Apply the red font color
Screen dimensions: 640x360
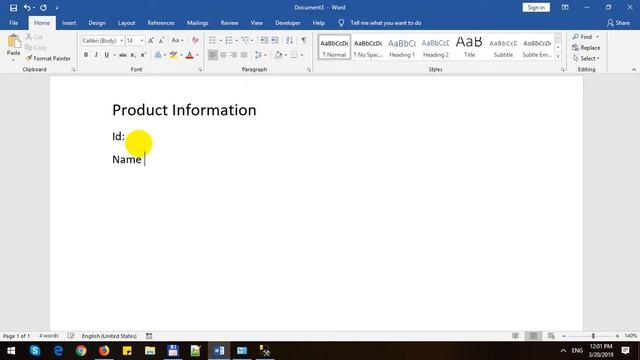point(189,55)
